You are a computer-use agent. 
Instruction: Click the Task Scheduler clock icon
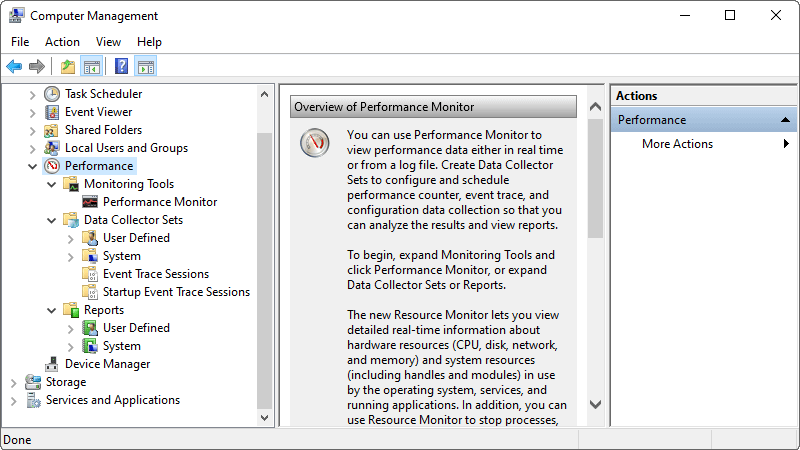coord(52,94)
